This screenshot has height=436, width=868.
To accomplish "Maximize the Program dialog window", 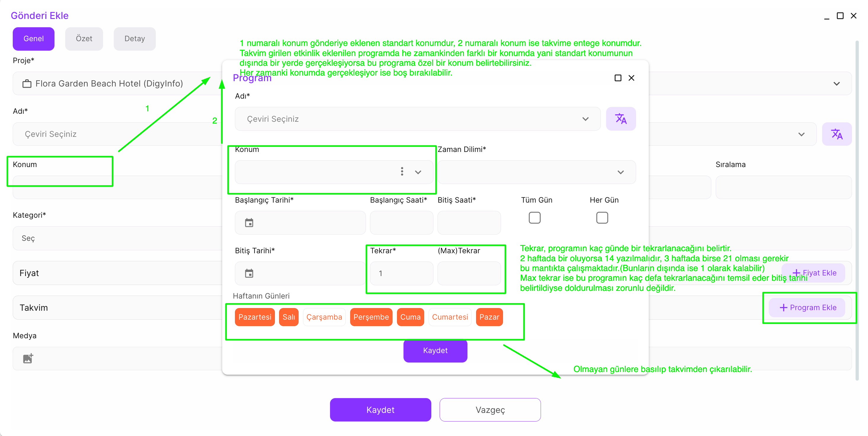I will click(x=618, y=78).
